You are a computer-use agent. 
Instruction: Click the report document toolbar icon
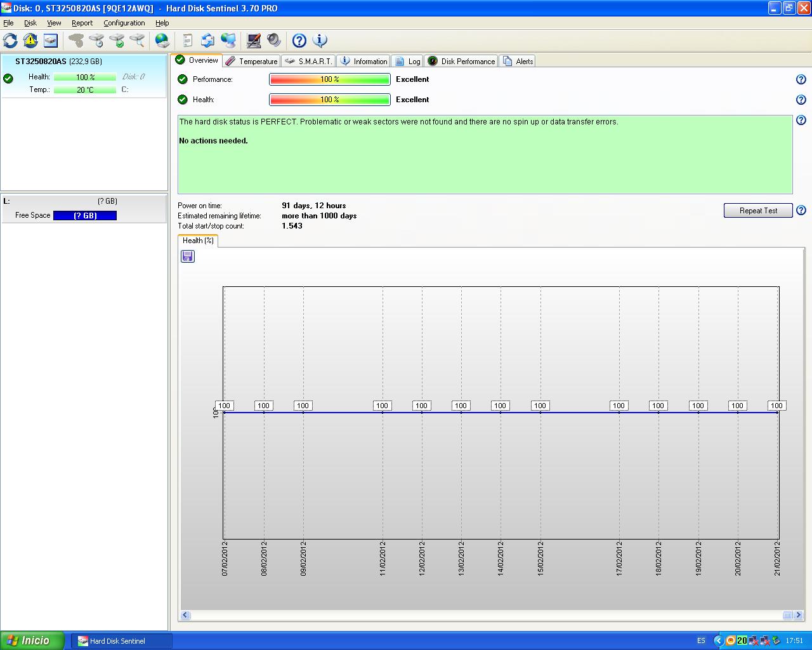point(187,41)
